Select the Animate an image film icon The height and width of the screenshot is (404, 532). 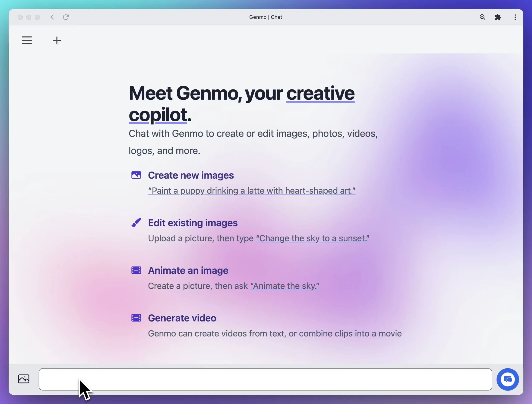click(136, 270)
